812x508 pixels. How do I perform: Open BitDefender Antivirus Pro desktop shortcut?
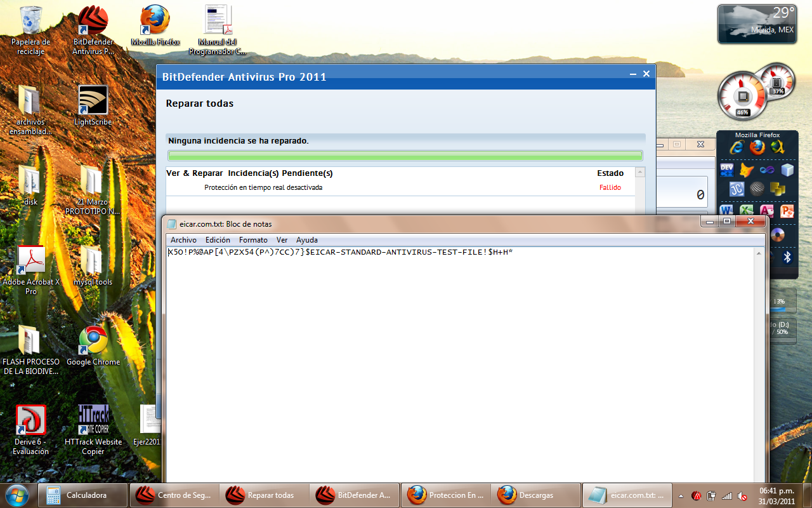[x=93, y=30]
